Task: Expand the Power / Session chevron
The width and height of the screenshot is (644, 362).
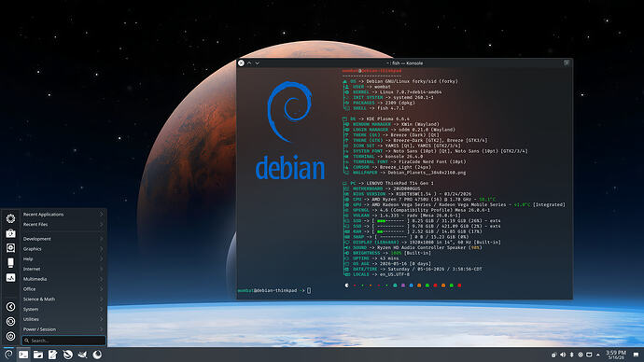Action: pos(101,329)
